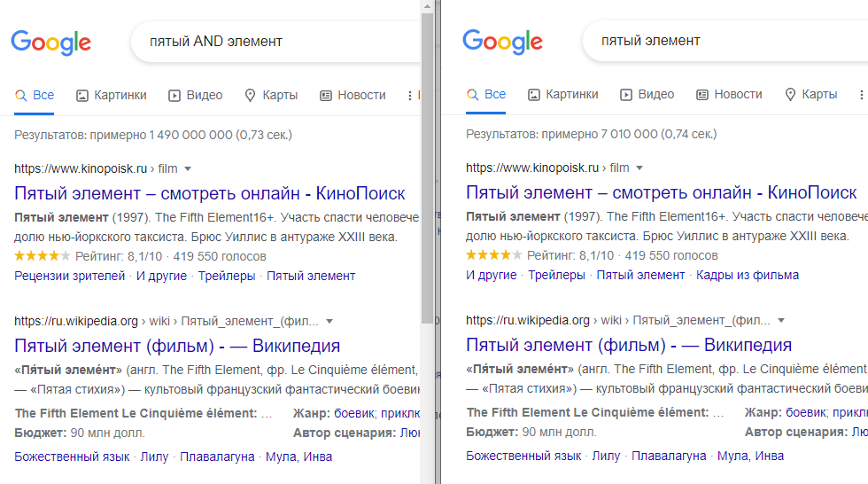This screenshot has height=484, width=868.
Task: Click the scrollbar up arrow in the left window
Action: [427, 6]
